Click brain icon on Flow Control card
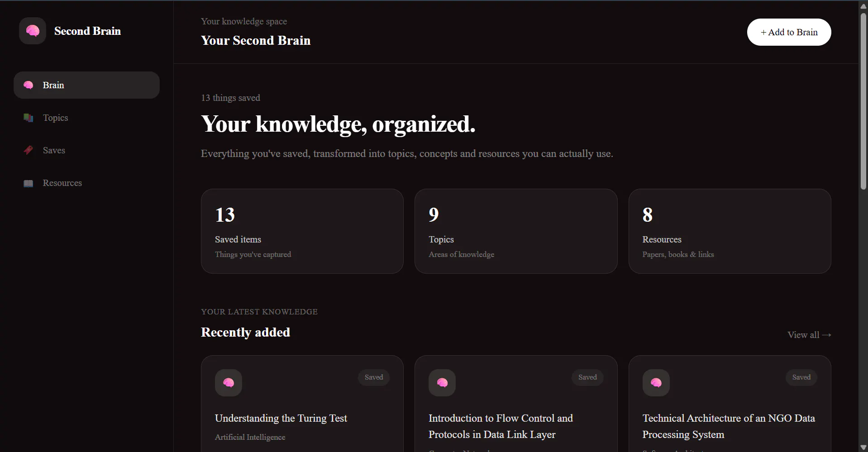The image size is (868, 452). tap(442, 383)
